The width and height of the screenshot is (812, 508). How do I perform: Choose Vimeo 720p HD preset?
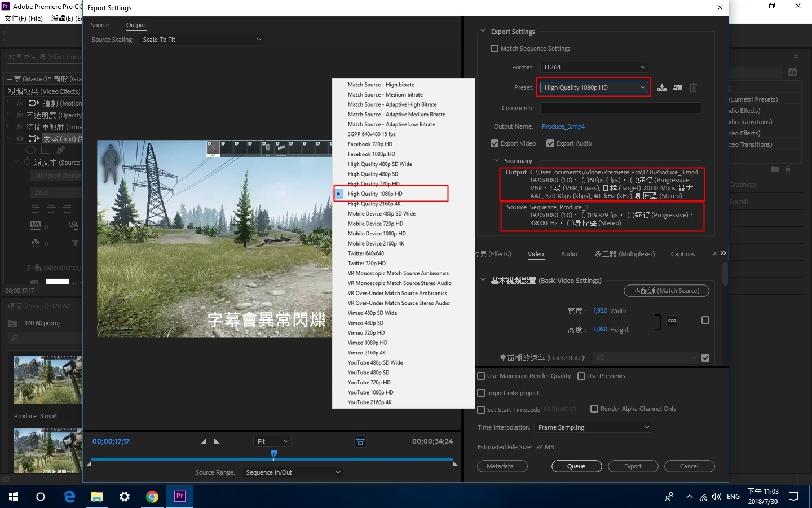tap(366, 333)
